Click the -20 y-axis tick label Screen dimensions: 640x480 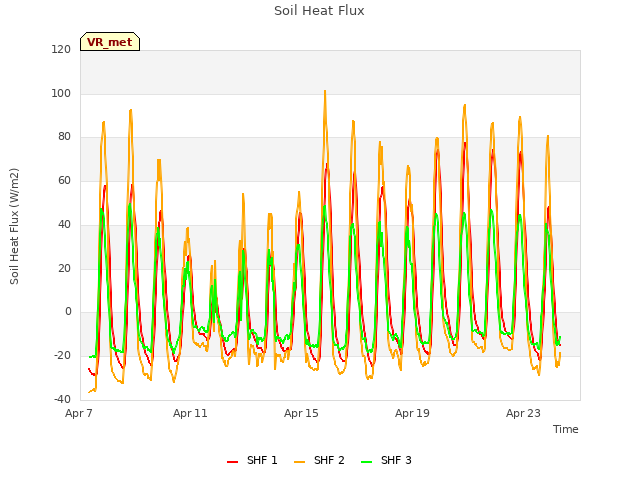coord(62,356)
